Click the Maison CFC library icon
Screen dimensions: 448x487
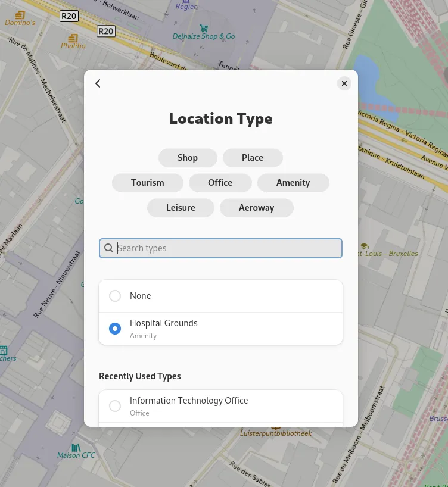point(76,447)
